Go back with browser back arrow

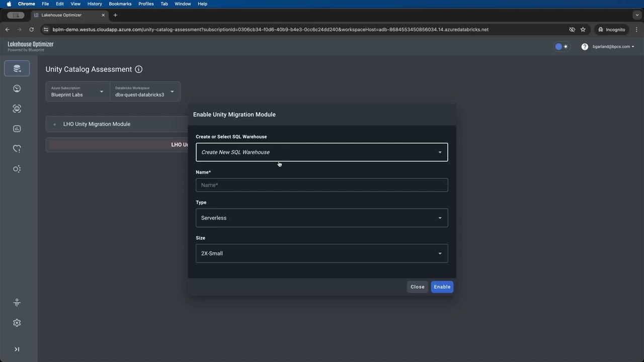click(8, 30)
